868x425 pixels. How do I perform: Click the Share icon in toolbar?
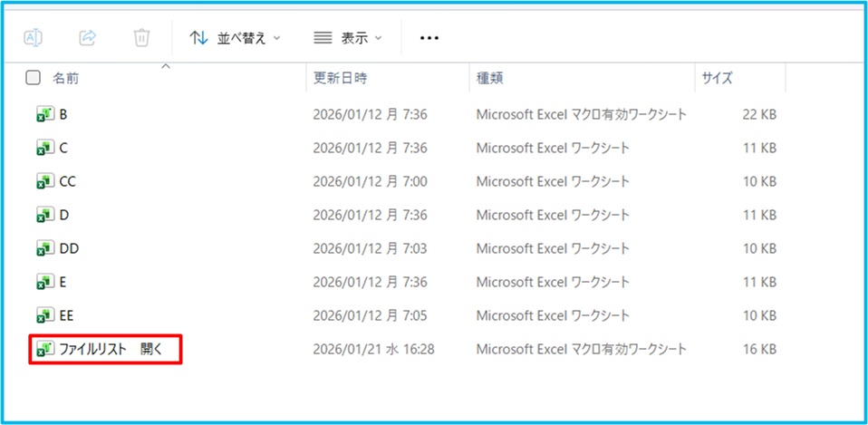click(88, 37)
